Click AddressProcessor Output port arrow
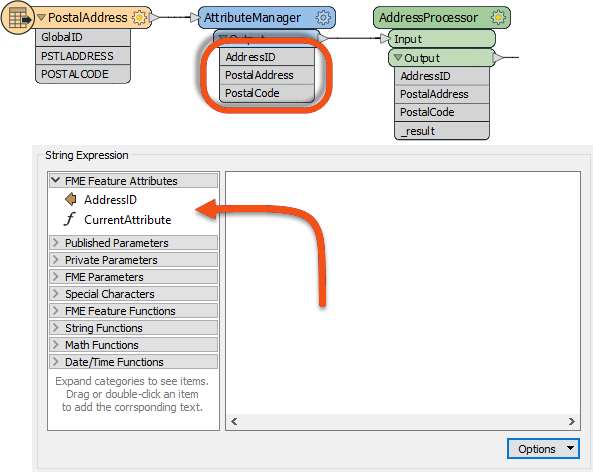 coord(498,57)
